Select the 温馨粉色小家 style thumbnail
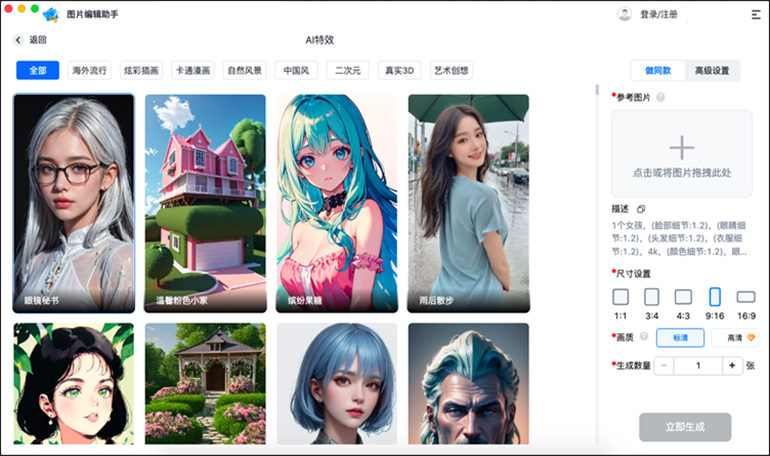This screenshot has height=456, width=770. pos(205,203)
